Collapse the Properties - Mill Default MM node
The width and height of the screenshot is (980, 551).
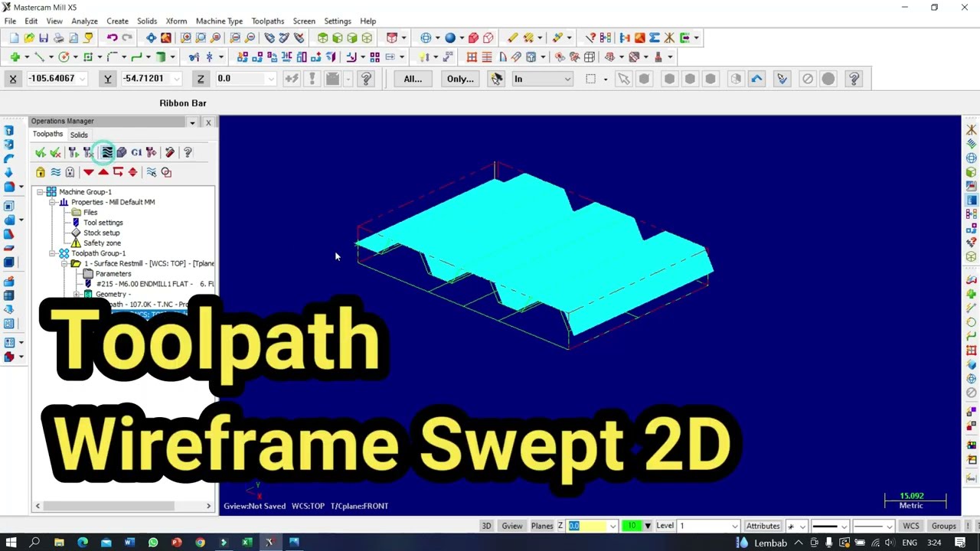pyautogui.click(x=52, y=202)
